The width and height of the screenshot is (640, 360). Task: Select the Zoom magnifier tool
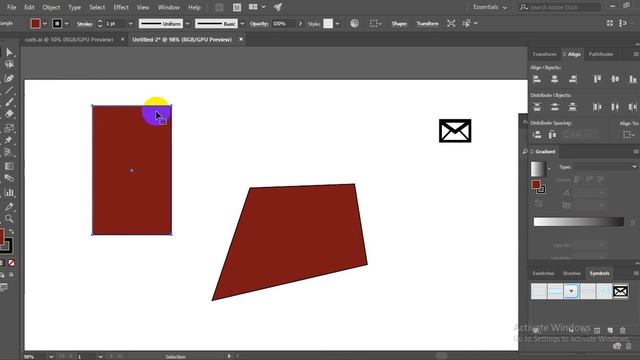[9, 218]
